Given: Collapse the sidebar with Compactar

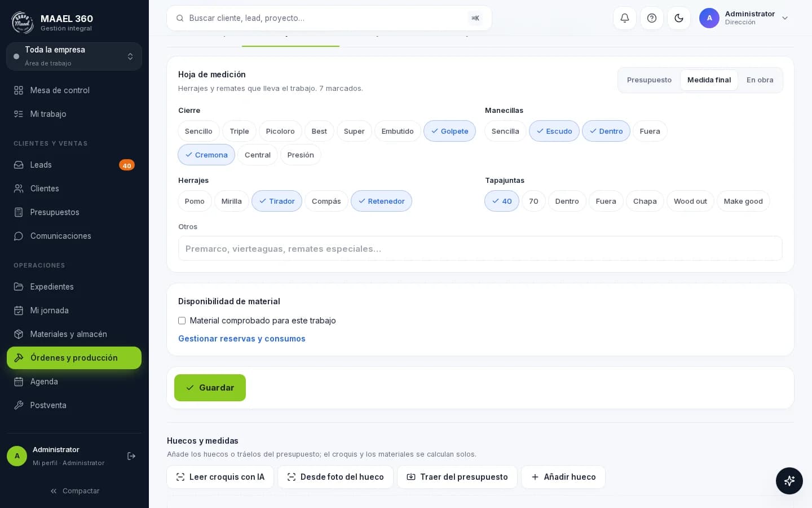Looking at the screenshot, I should pos(74,491).
